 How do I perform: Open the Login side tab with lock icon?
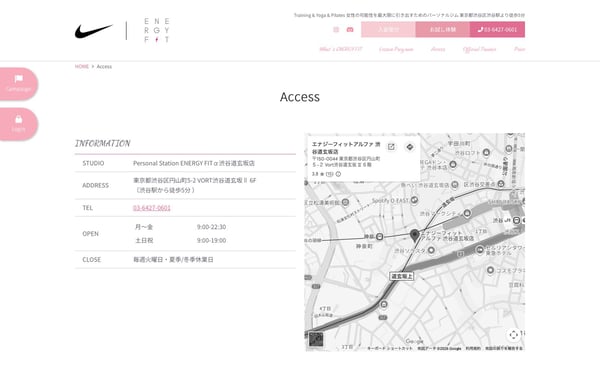click(18, 124)
